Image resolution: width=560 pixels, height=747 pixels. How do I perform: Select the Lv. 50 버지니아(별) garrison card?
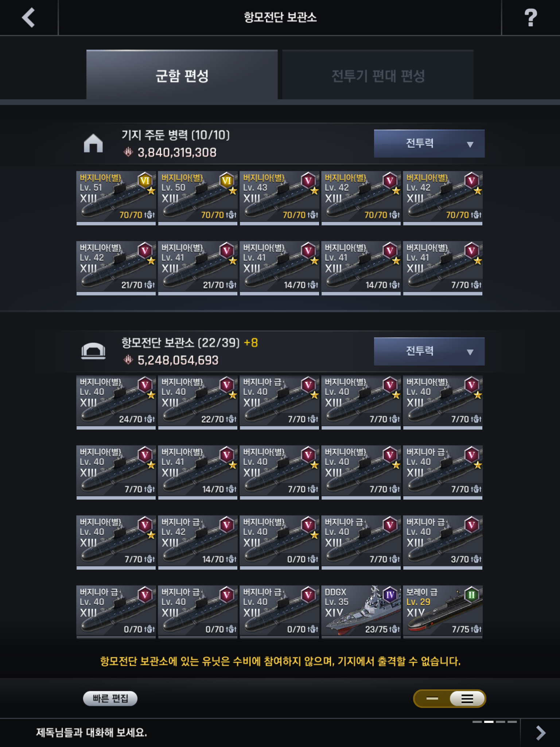[198, 198]
